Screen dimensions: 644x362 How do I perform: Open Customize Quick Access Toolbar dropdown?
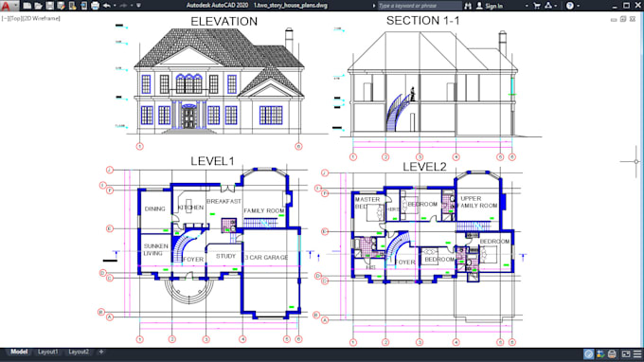tap(139, 6)
